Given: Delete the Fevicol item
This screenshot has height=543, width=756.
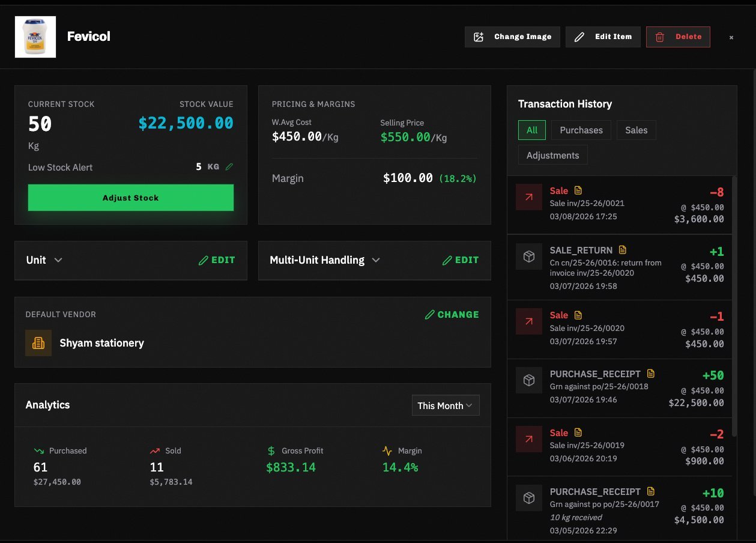Looking at the screenshot, I should point(678,37).
